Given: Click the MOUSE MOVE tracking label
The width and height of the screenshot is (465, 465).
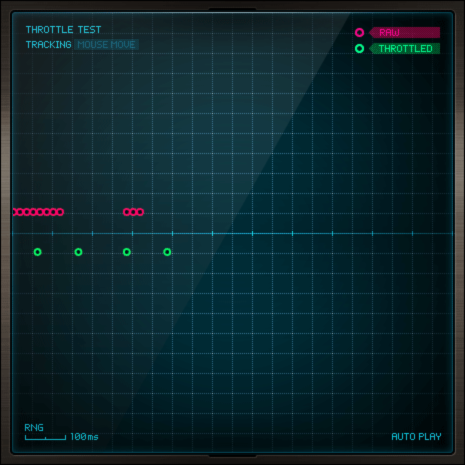Looking at the screenshot, I should 106,45.
